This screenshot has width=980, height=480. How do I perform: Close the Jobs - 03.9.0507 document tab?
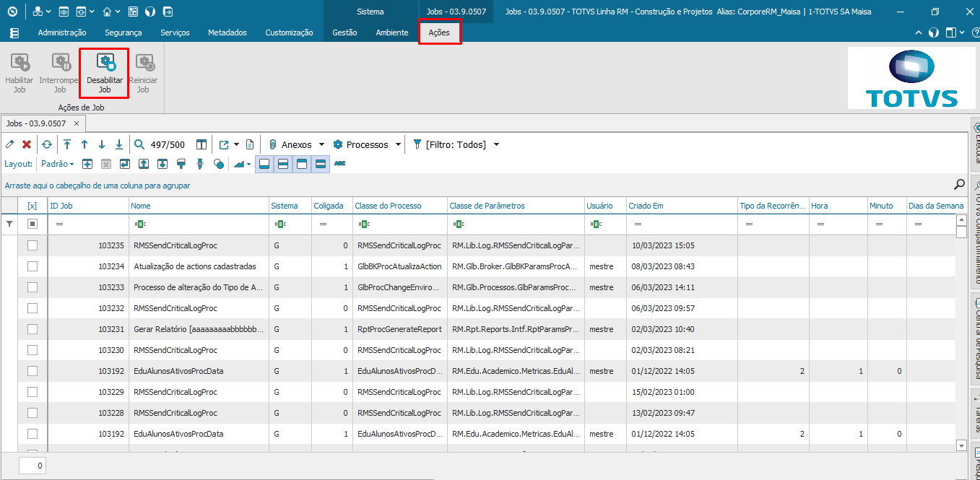click(x=77, y=123)
